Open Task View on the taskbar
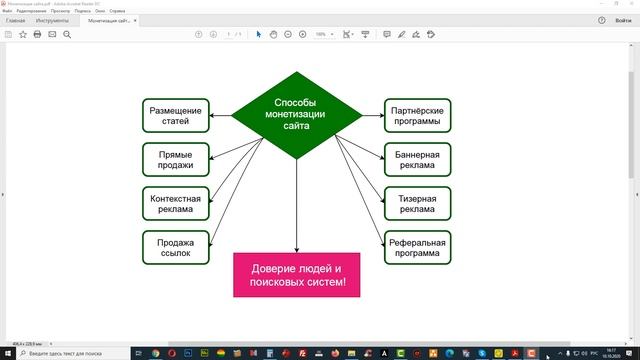Screen dimensions: 640x360 coord(139,353)
